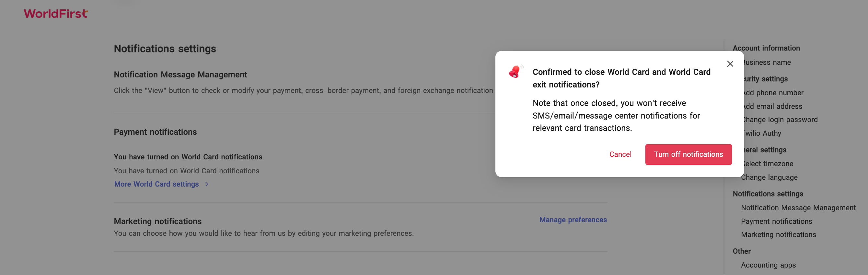Click the Other sidebar heading
This screenshot has height=275, width=868.
741,251
